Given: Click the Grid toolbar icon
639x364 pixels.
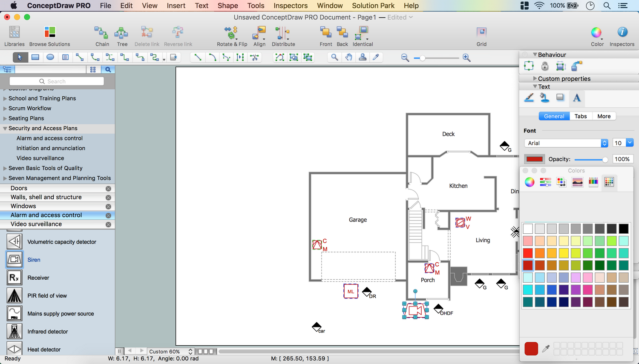Looking at the screenshot, I should [x=481, y=32].
